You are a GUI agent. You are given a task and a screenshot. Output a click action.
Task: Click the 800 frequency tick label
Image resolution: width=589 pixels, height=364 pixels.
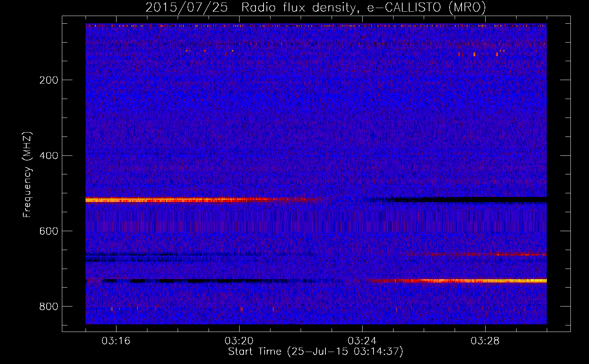(x=49, y=306)
